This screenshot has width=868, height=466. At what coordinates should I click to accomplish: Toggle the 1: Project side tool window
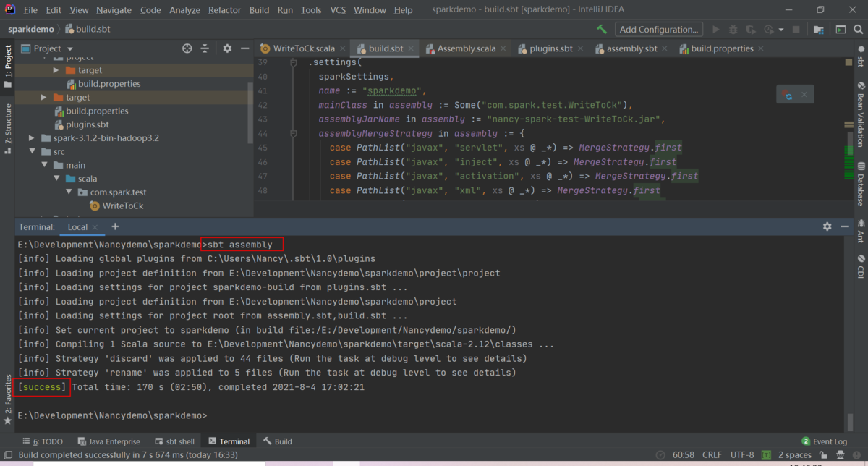coord(8,66)
